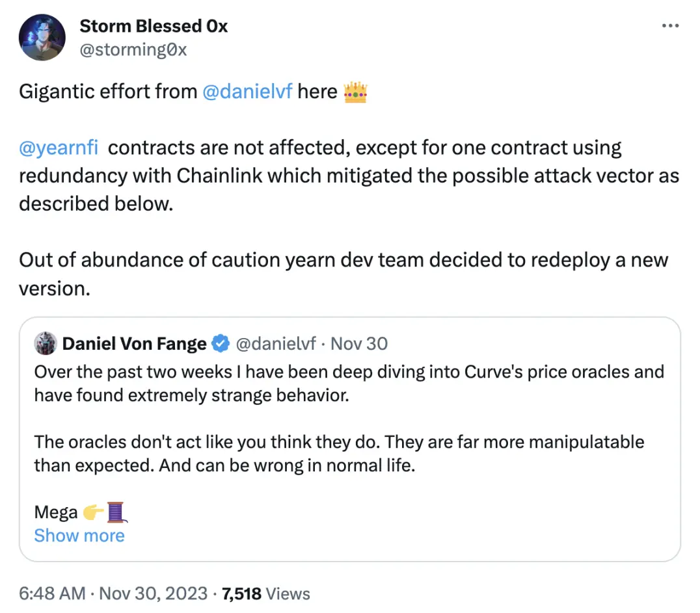
Task: Click the blue verified badge
Action: click(x=221, y=343)
